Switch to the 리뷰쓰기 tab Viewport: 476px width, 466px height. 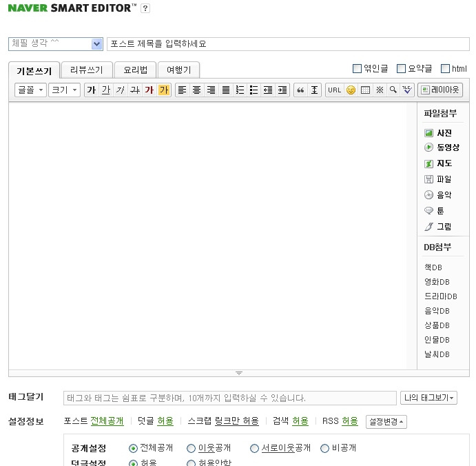(x=87, y=70)
